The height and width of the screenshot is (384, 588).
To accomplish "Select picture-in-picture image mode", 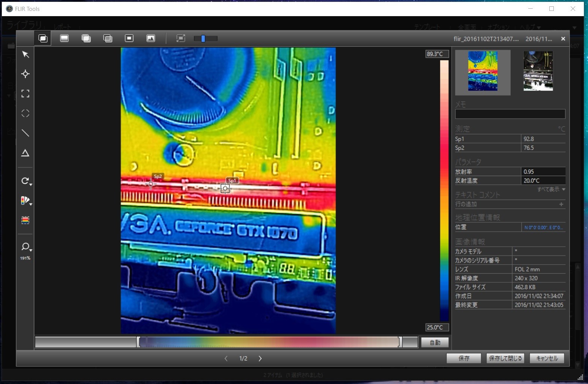I will pyautogui.click(x=129, y=38).
